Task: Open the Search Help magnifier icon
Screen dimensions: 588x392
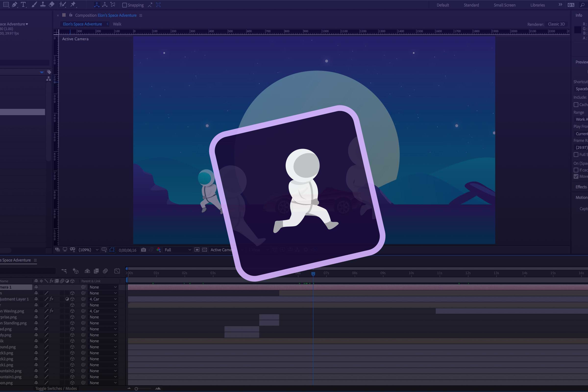Action: tap(582, 5)
